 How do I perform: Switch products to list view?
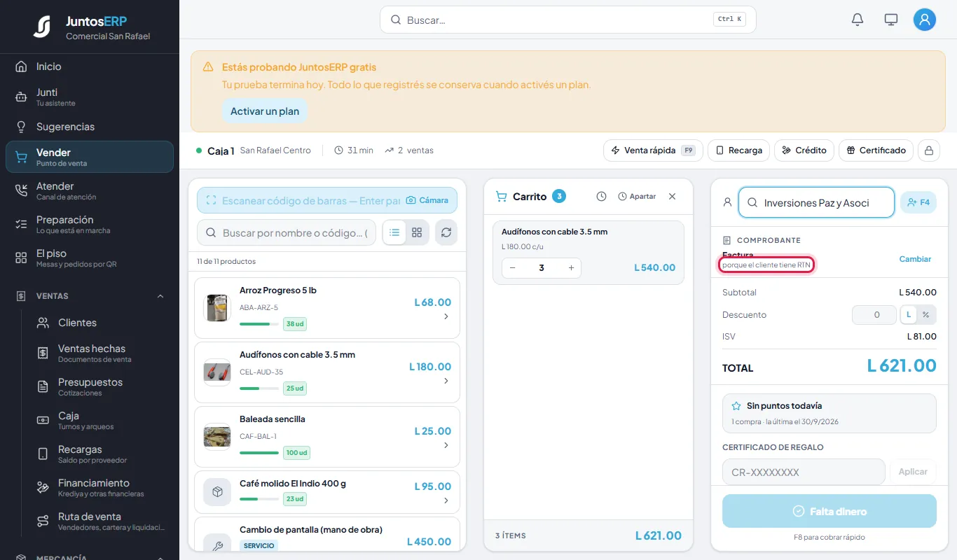[x=394, y=232]
